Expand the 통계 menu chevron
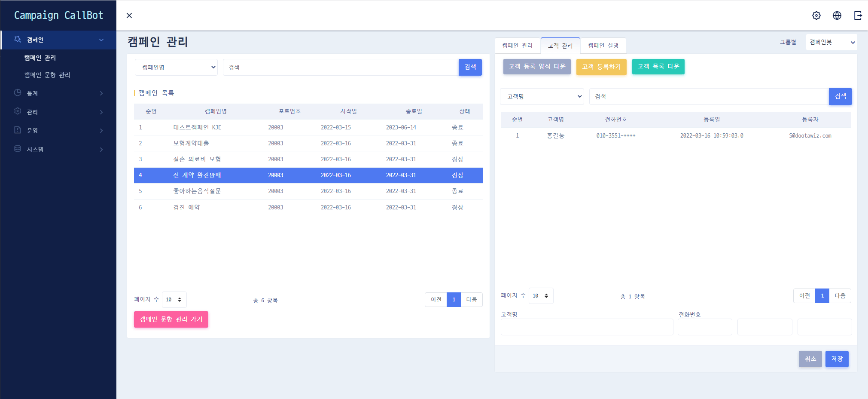The height and width of the screenshot is (399, 868). (101, 93)
